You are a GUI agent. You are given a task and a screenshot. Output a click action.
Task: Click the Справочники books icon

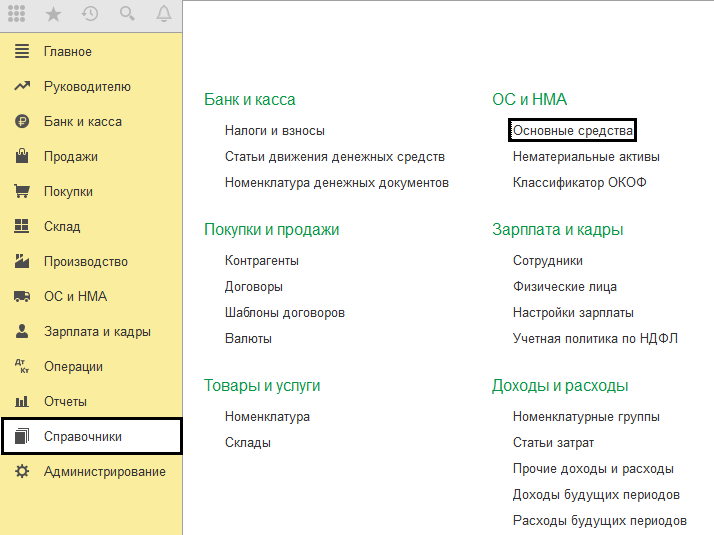[x=22, y=436]
